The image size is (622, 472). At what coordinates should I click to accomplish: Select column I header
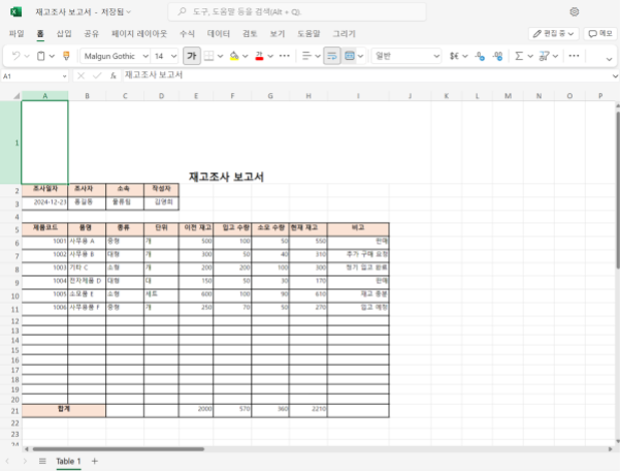point(358,96)
